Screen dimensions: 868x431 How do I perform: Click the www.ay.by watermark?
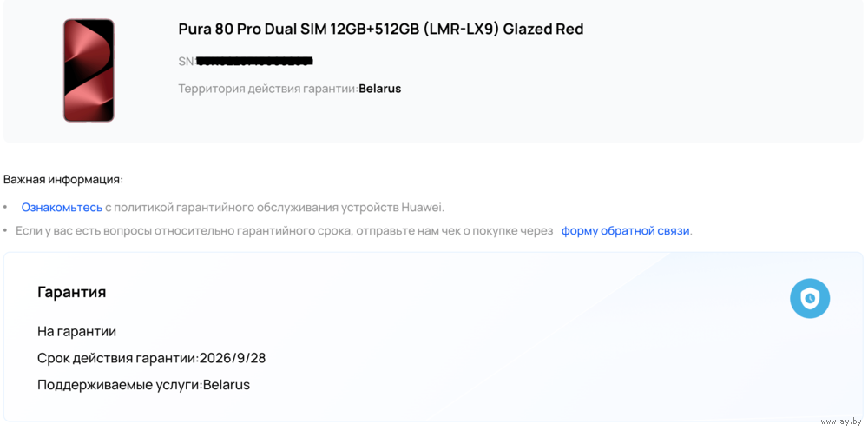tap(841, 421)
